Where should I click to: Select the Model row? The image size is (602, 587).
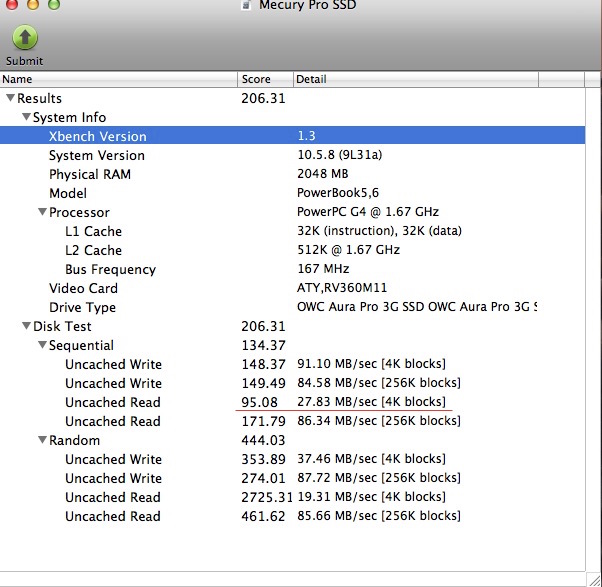tap(293, 193)
